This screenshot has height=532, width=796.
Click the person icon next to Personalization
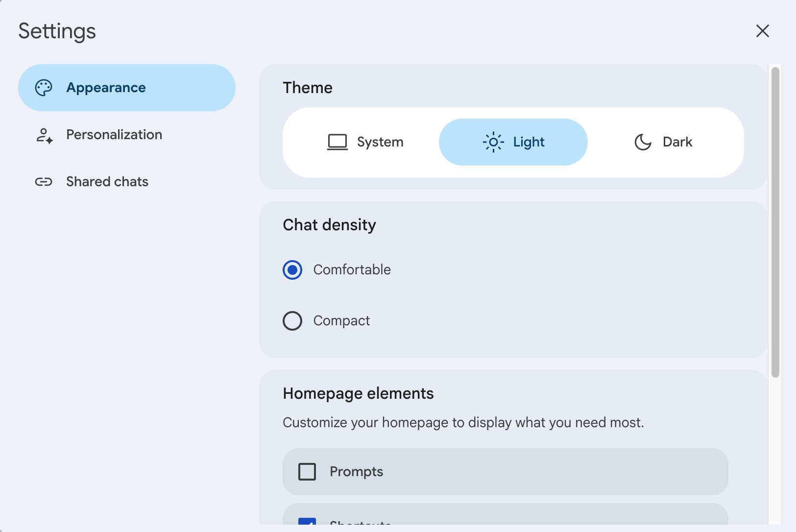pos(44,136)
